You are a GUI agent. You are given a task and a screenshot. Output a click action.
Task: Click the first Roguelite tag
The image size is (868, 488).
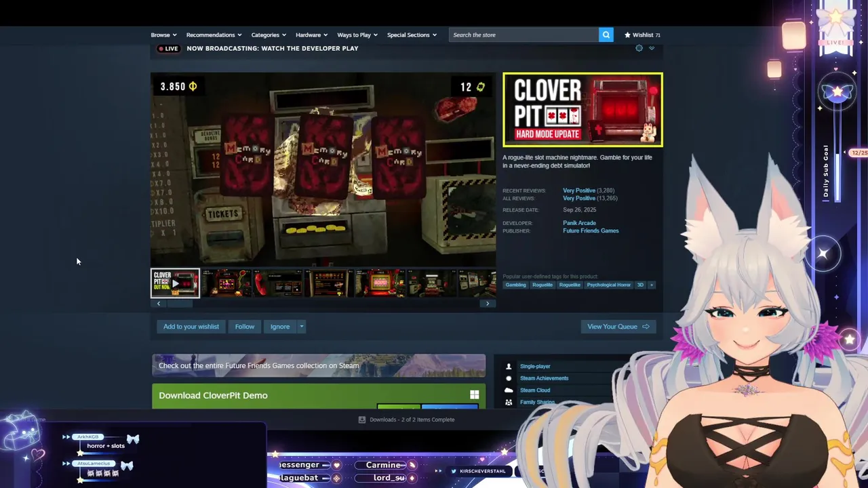click(542, 285)
